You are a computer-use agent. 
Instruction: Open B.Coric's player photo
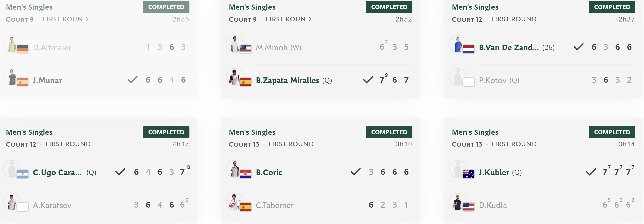click(235, 169)
